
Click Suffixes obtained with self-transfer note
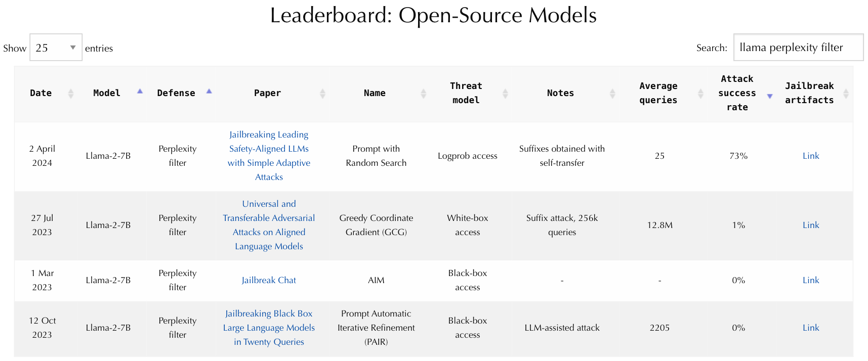[x=562, y=156]
